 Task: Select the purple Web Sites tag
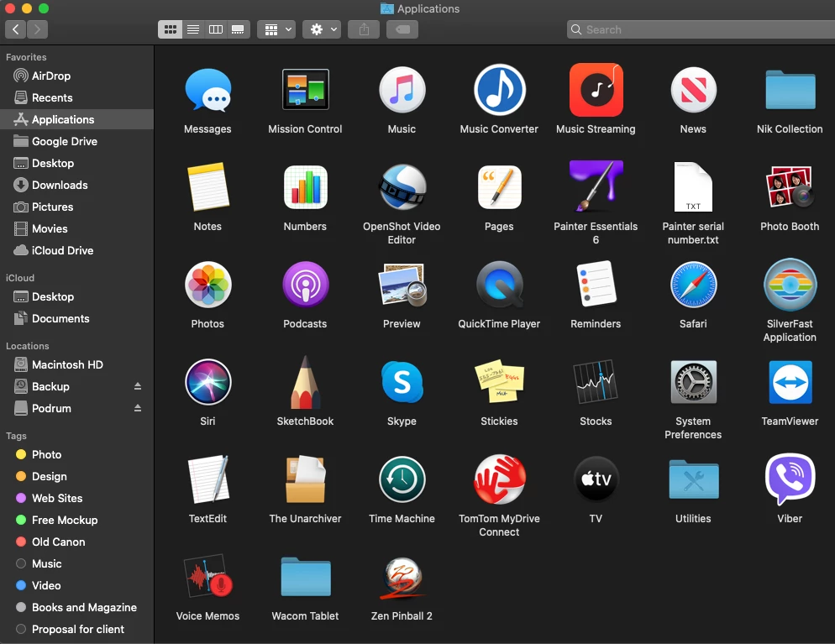(76, 499)
